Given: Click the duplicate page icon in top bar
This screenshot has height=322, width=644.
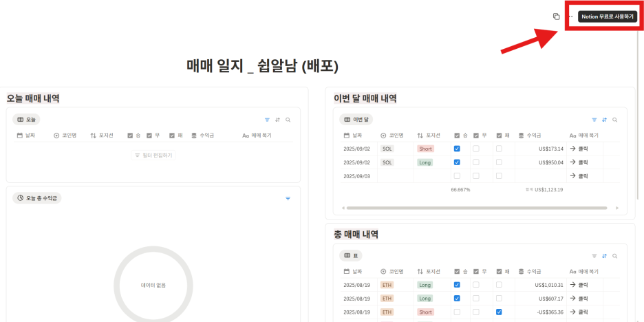Looking at the screenshot, I should (x=556, y=17).
